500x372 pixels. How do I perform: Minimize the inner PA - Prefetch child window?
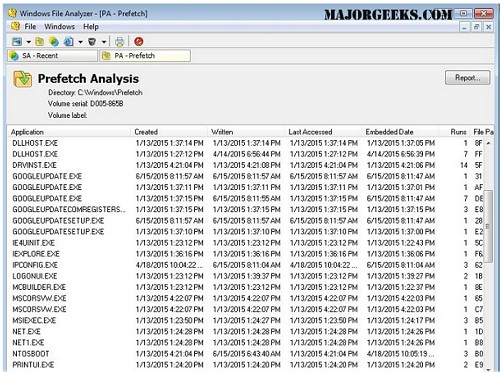(x=464, y=27)
